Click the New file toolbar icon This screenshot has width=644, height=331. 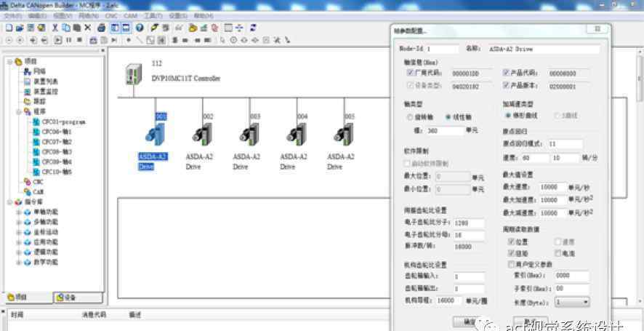tap(9, 28)
